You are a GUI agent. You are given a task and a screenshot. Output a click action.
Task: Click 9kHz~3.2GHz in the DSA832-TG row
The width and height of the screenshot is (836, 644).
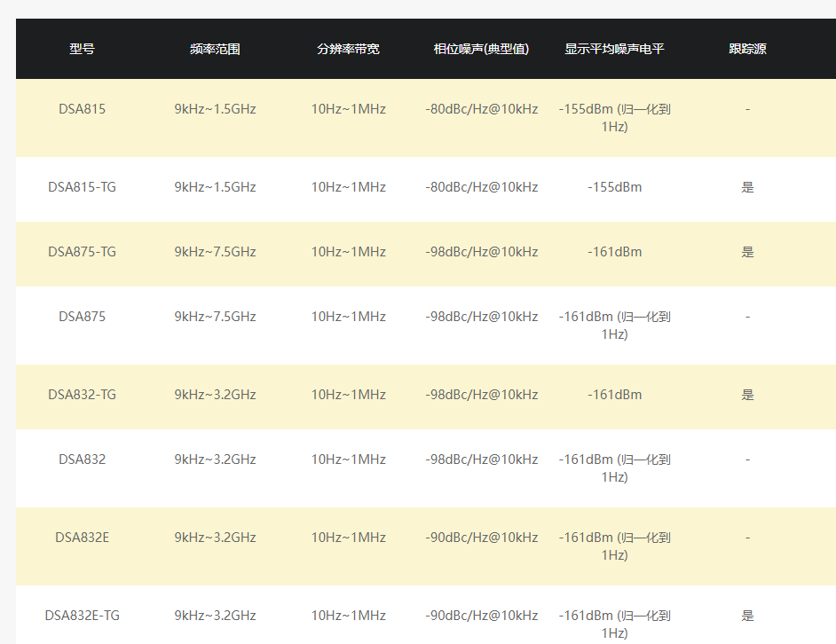(215, 395)
